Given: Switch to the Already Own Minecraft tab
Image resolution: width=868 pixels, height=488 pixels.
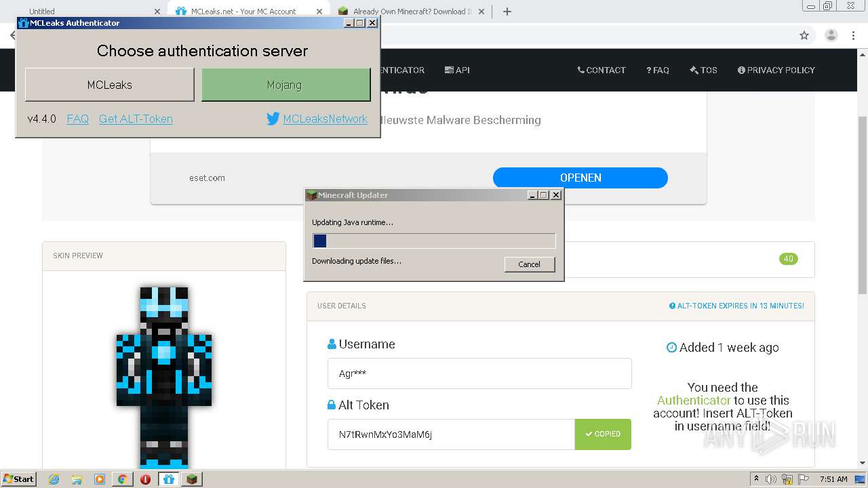Looking at the screenshot, I should pos(412,12).
